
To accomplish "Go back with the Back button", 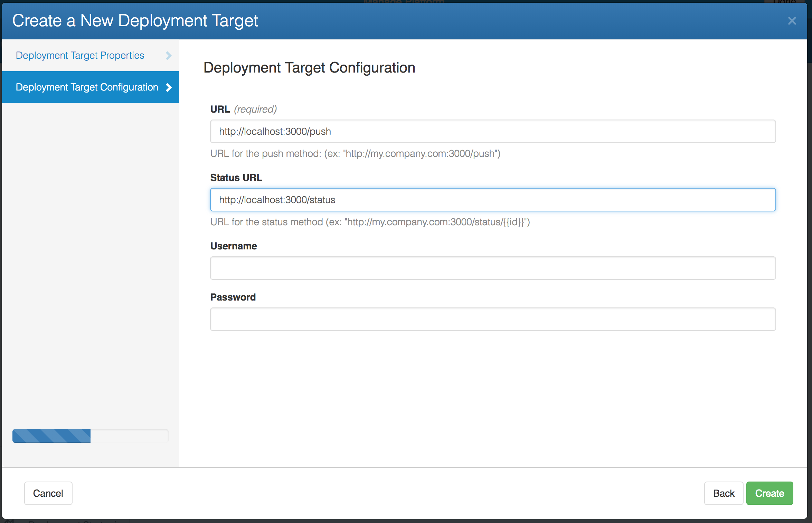I will (x=724, y=493).
